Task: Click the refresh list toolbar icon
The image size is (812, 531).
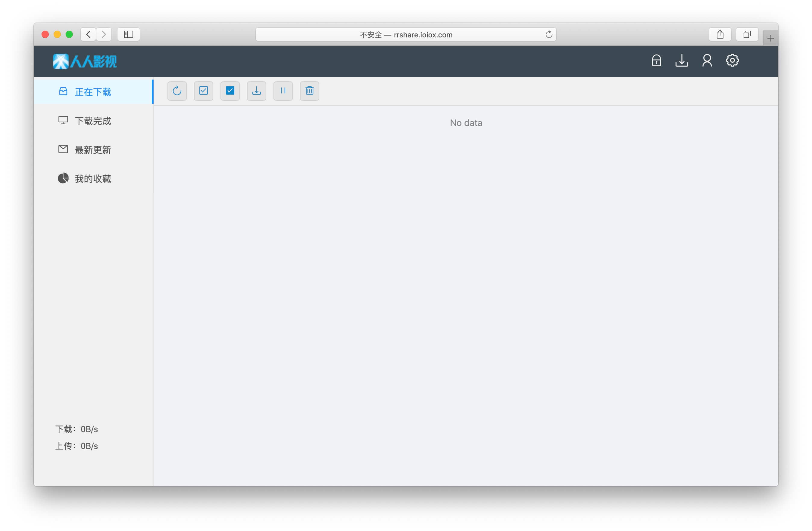Action: tap(177, 91)
